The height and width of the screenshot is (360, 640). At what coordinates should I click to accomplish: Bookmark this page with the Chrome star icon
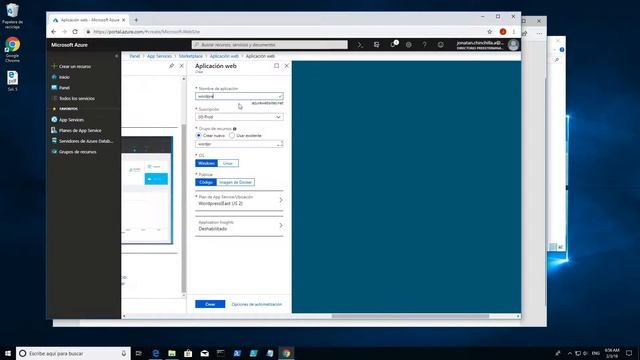489,31
